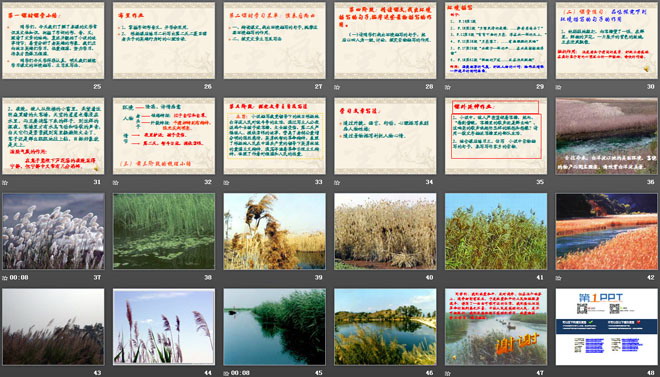Viewport: 660px width, 377px height.
Task: Click slide number label 39
Action: pos(319,278)
